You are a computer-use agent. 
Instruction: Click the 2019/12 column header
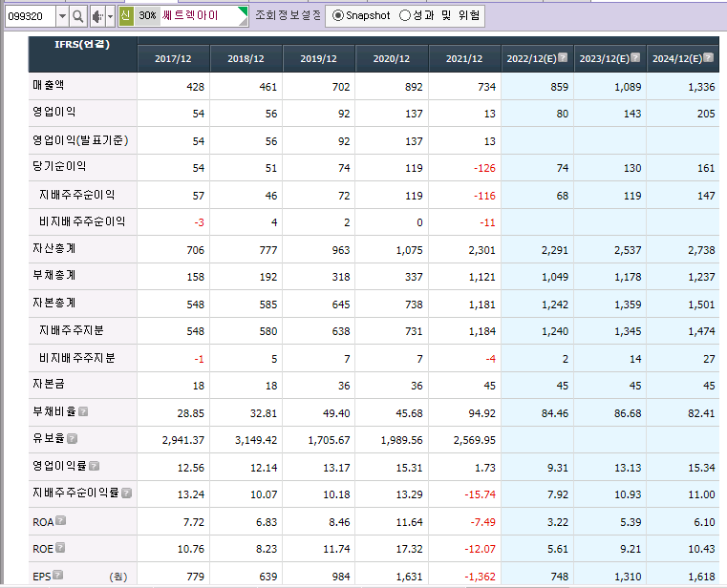pos(318,59)
